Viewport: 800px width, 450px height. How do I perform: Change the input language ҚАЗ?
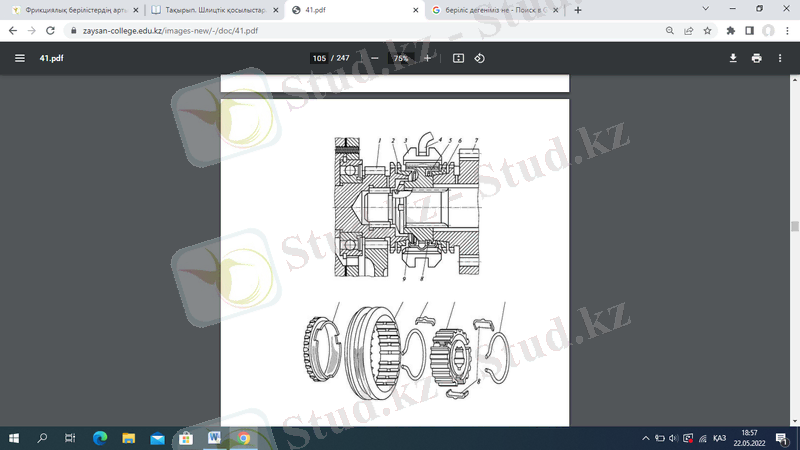pyautogui.click(x=719, y=438)
